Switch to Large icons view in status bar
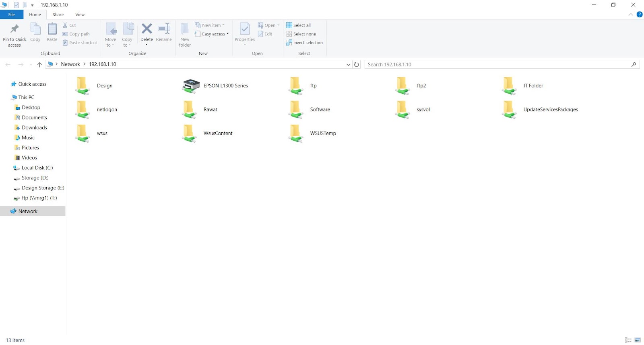The height and width of the screenshot is (345, 644). point(638,340)
